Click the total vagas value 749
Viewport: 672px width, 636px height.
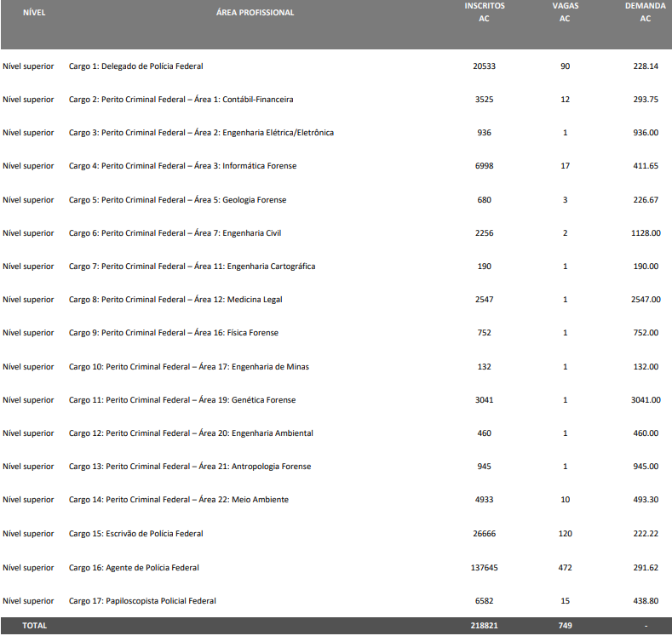coord(565,626)
